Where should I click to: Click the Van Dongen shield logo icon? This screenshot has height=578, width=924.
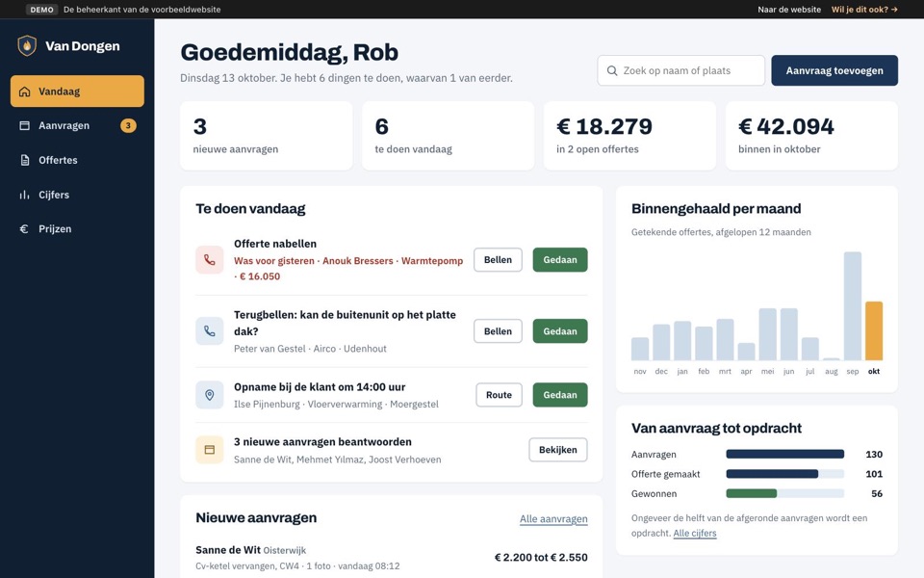27,46
